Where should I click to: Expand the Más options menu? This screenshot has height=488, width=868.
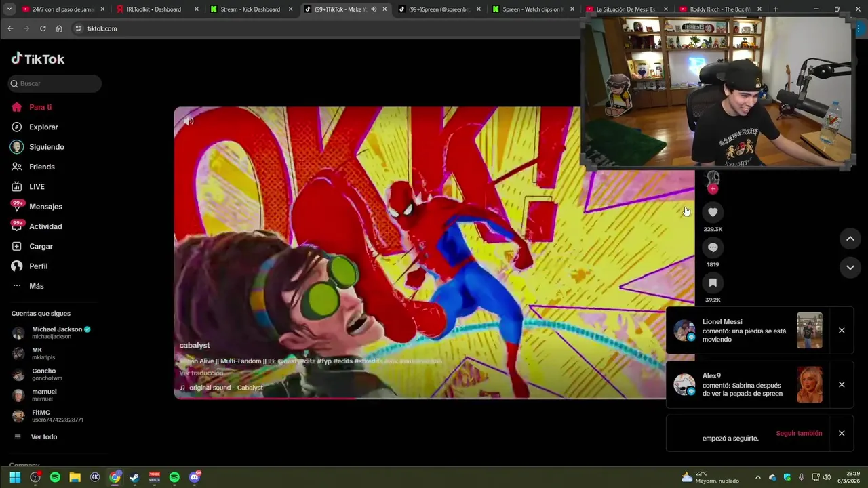coord(28,286)
